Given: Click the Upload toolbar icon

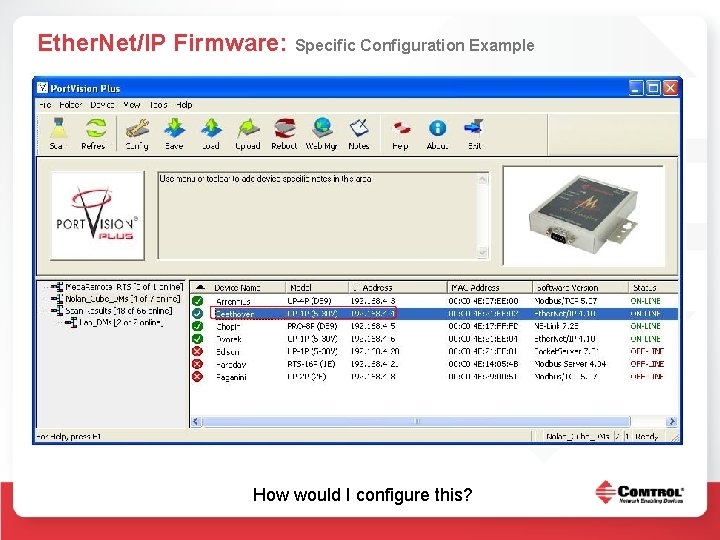Looking at the screenshot, I should (248, 133).
